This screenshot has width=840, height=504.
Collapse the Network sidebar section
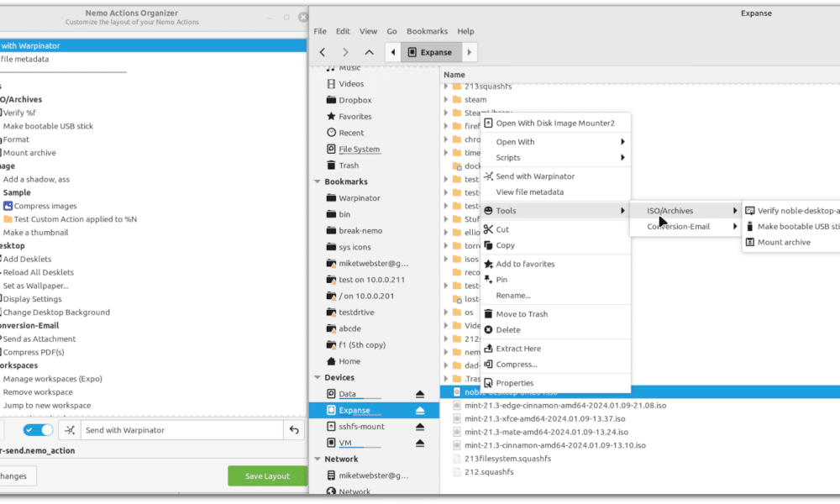(x=318, y=459)
